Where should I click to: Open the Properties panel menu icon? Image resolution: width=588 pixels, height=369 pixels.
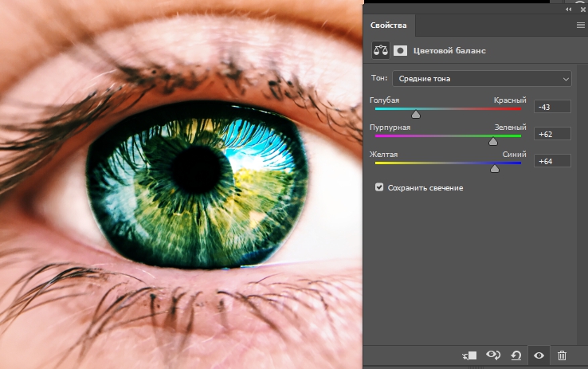coord(580,26)
